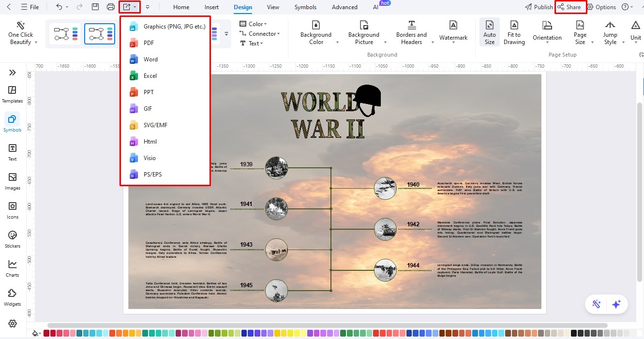The width and height of the screenshot is (644, 339).
Task: Click the floating AI sparkle button
Action: (616, 304)
